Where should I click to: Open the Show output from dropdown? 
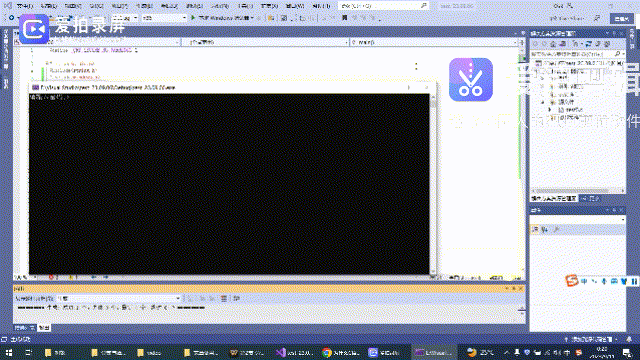click(119, 298)
